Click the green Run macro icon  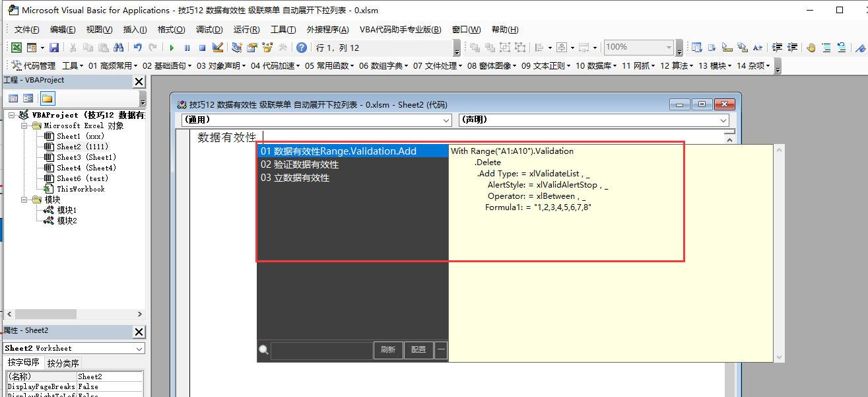(172, 48)
